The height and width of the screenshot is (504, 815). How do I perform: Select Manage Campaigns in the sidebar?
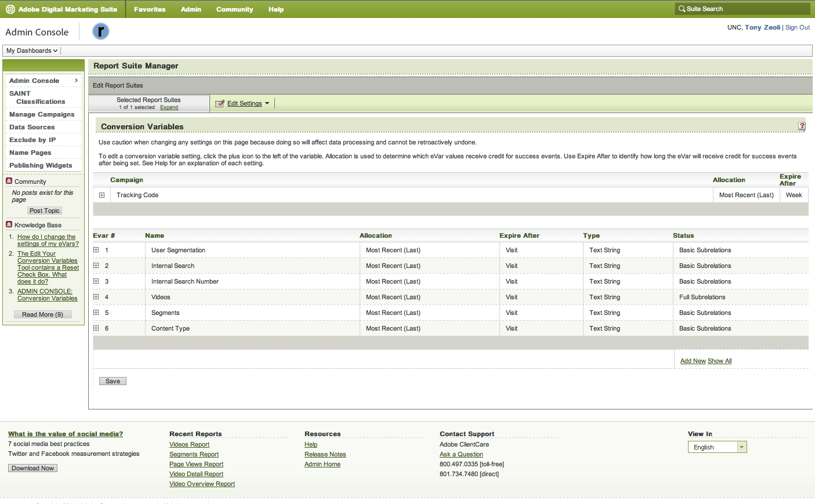tap(42, 114)
